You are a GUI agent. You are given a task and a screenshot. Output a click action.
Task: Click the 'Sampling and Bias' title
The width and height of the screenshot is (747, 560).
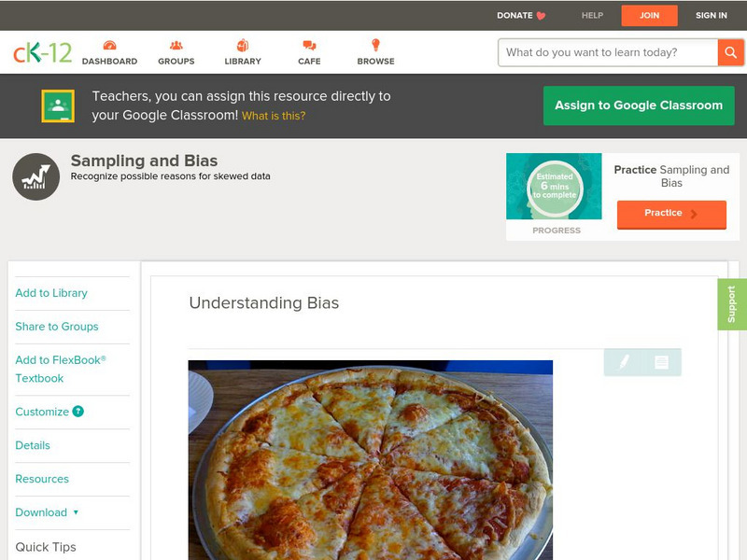(144, 161)
